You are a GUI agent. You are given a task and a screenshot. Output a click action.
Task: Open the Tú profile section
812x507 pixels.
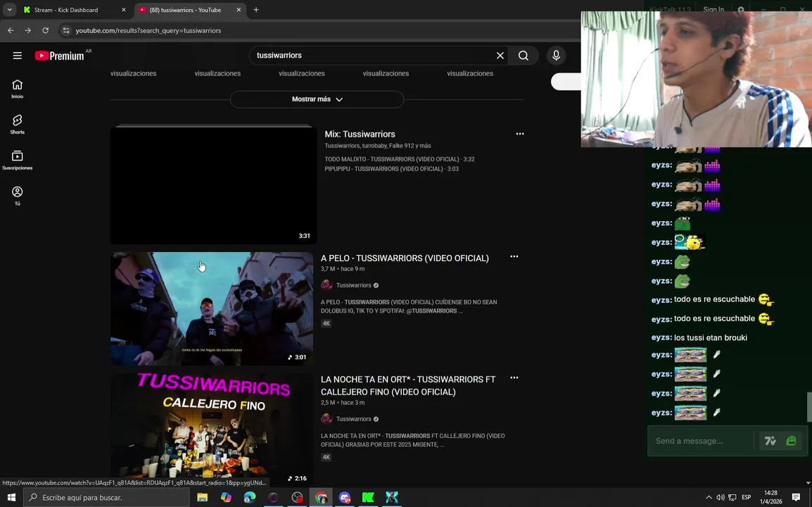click(17, 196)
